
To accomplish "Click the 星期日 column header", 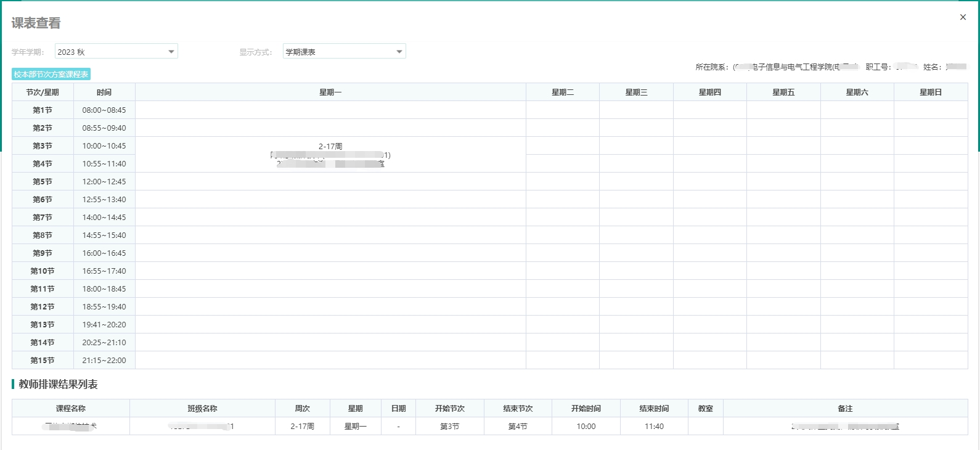I will [x=931, y=92].
